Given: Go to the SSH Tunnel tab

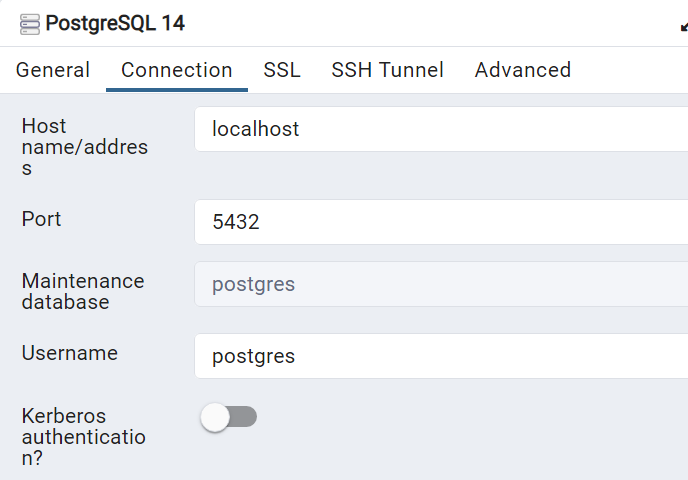Looking at the screenshot, I should click(388, 70).
